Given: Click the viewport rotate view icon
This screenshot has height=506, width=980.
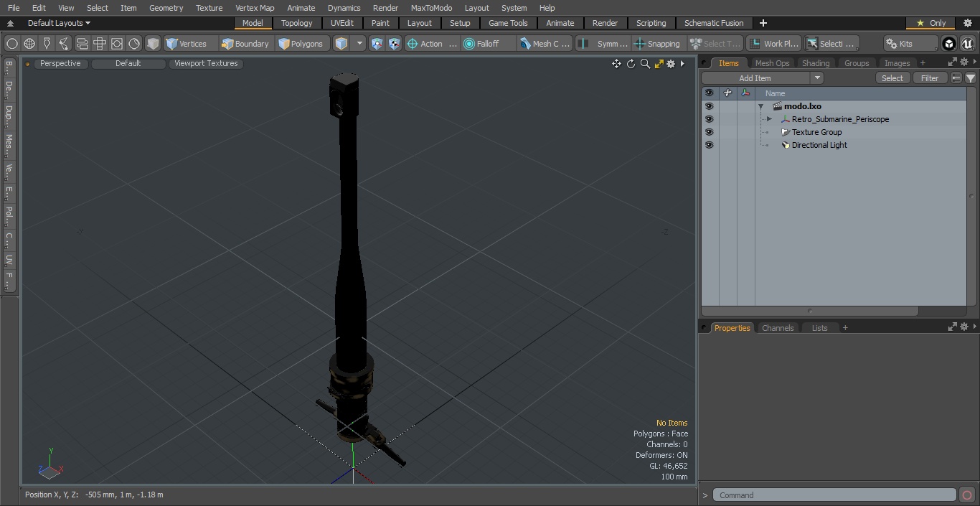Looking at the screenshot, I should pyautogui.click(x=631, y=64).
